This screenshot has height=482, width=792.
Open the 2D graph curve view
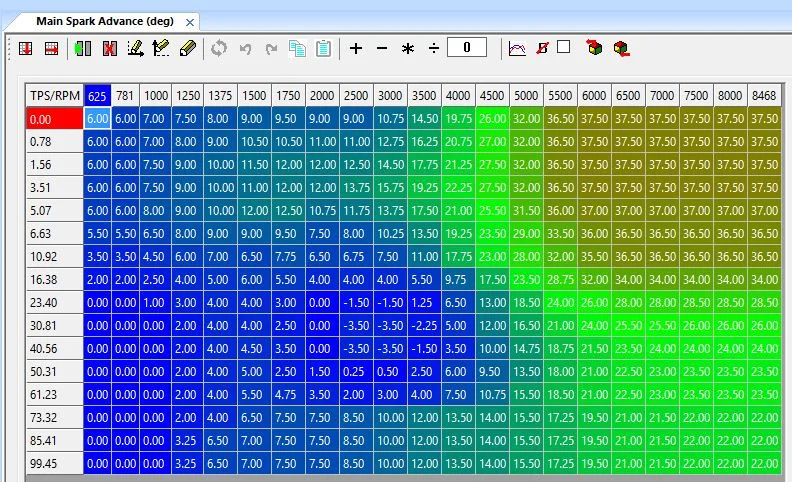tap(517, 47)
